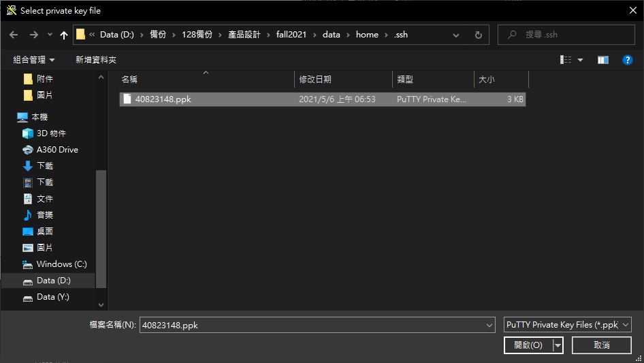Open 3D 物件 in sidebar
This screenshot has height=363, width=644.
coord(51,133)
